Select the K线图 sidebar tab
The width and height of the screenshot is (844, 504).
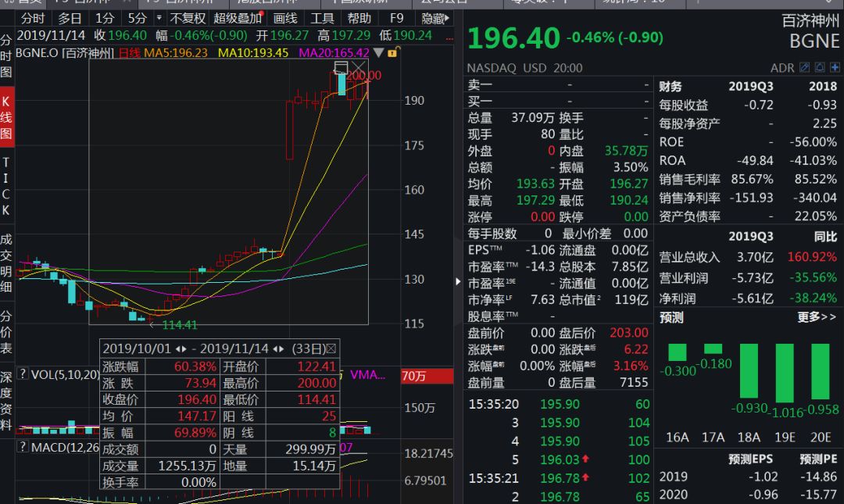pos(6,117)
